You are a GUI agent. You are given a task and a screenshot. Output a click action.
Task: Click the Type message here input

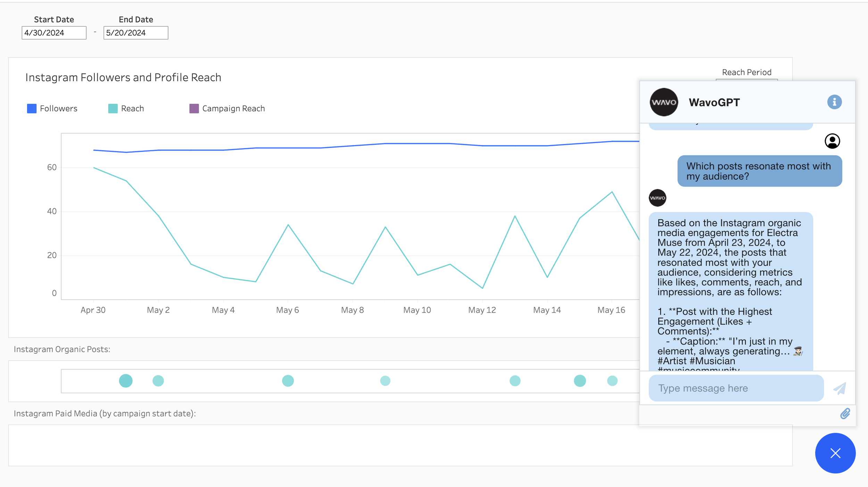(736, 388)
